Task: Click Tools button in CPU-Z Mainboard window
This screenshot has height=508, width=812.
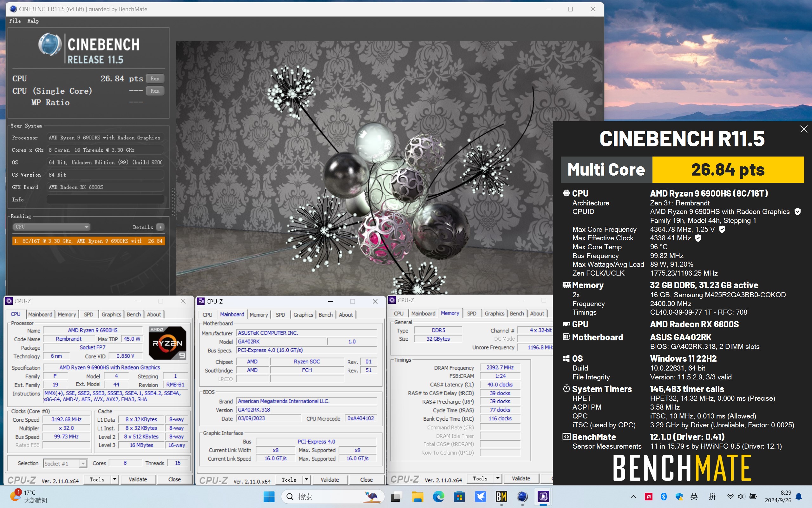Action: (289, 480)
